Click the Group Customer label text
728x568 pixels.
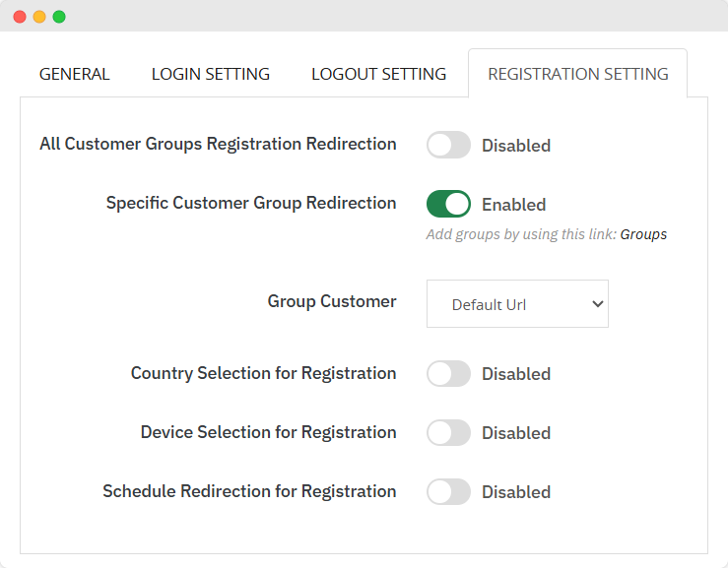332,301
